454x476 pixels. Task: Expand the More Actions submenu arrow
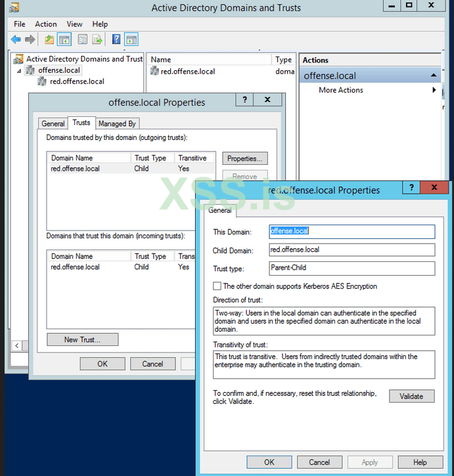(x=434, y=90)
